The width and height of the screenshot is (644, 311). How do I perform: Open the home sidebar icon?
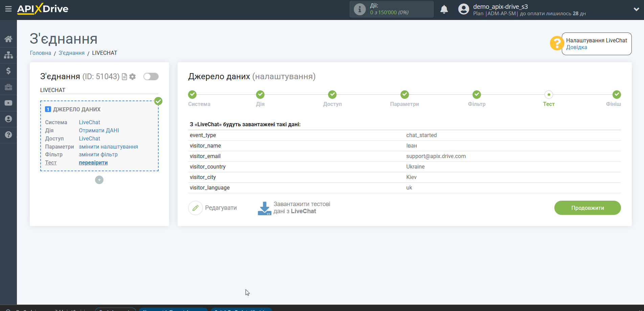tap(8, 39)
